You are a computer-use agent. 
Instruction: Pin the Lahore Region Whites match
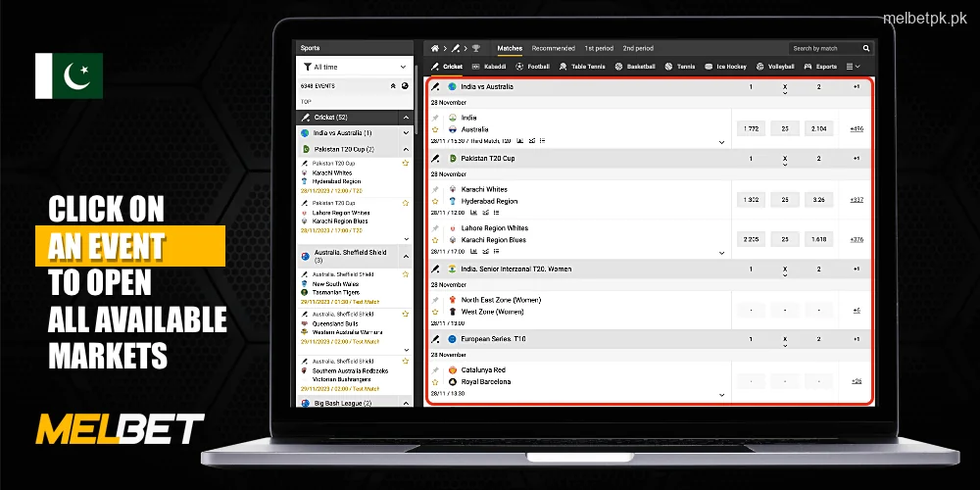pyautogui.click(x=435, y=228)
